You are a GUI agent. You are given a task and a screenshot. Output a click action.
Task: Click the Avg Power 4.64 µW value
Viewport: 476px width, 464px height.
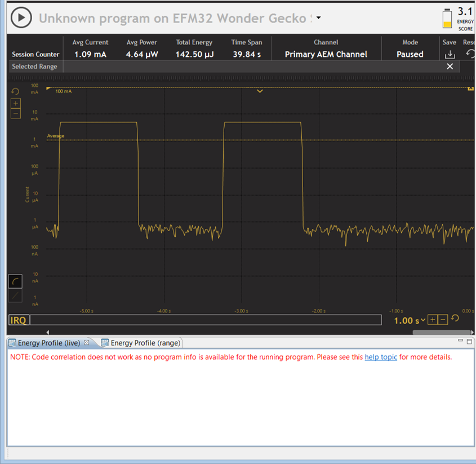click(x=142, y=54)
